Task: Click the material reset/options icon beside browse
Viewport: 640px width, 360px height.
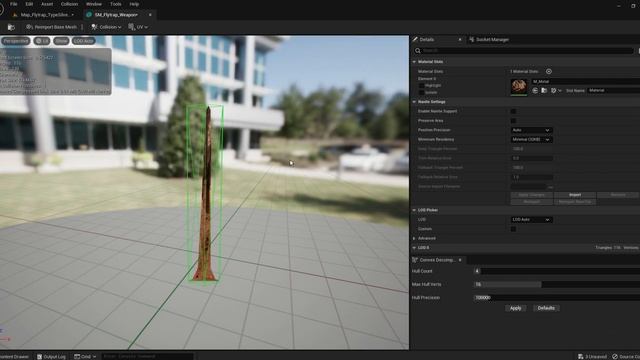Action: (556, 91)
